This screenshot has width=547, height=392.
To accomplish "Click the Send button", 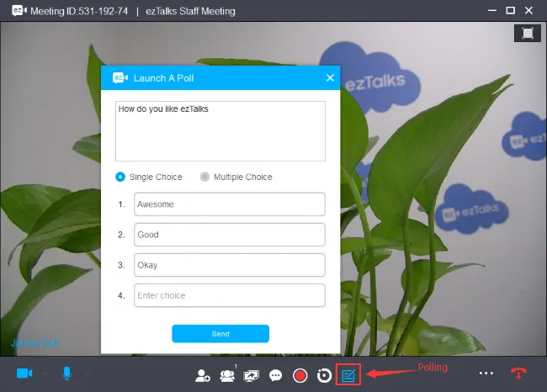I will [220, 334].
